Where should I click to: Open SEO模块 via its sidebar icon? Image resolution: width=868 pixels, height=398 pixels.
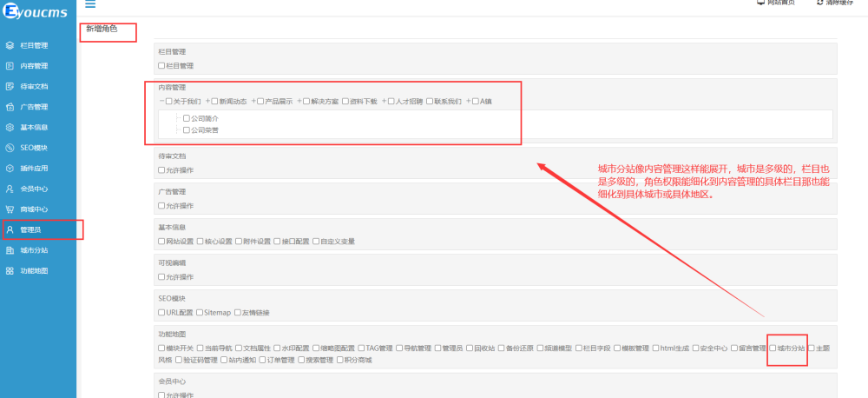pyautogui.click(x=10, y=148)
